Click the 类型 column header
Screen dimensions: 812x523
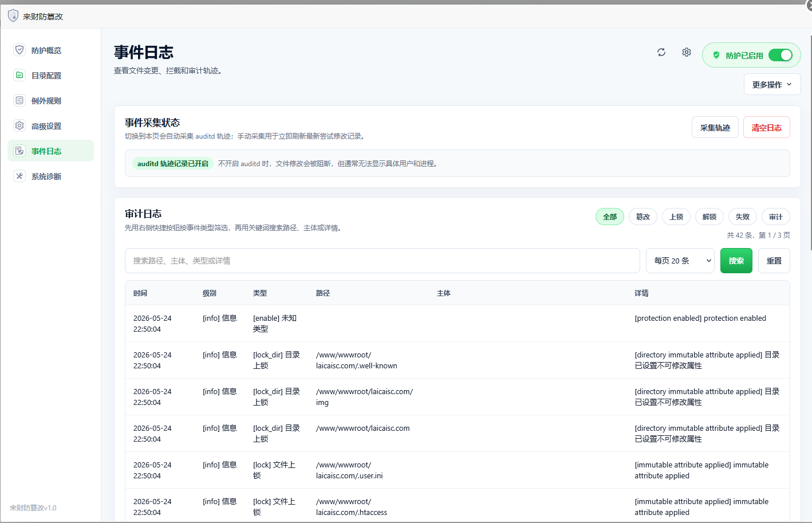(260, 293)
